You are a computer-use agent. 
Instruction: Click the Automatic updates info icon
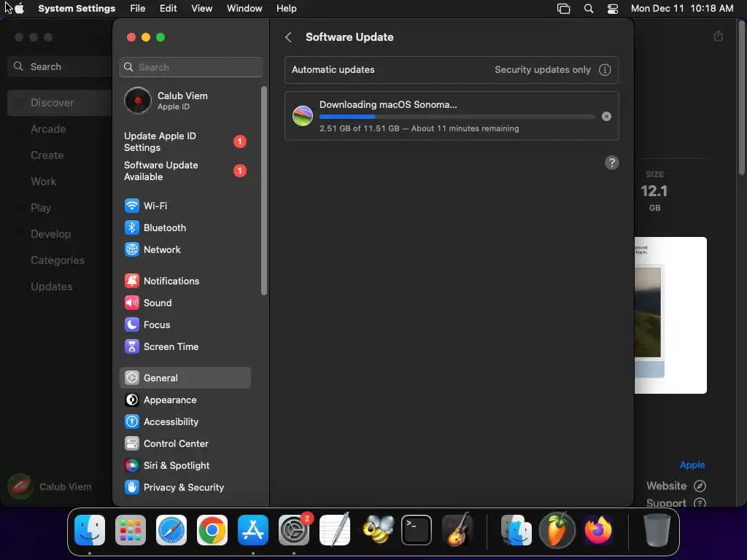click(605, 69)
